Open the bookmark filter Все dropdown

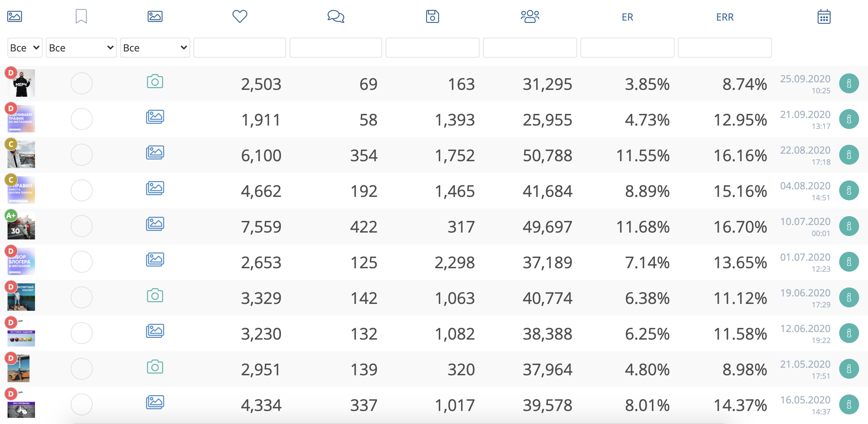pos(81,48)
